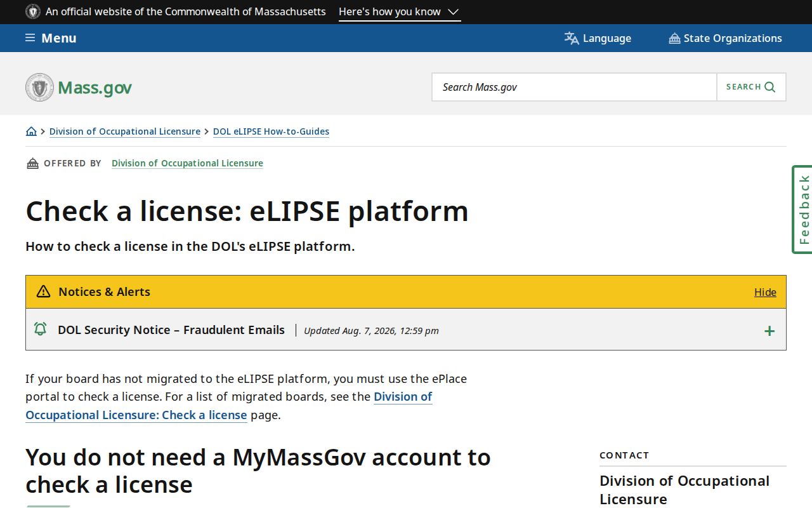The width and height of the screenshot is (812, 508).
Task: Click the Contact Division of Occupational Licensure heading
Action: (x=684, y=490)
